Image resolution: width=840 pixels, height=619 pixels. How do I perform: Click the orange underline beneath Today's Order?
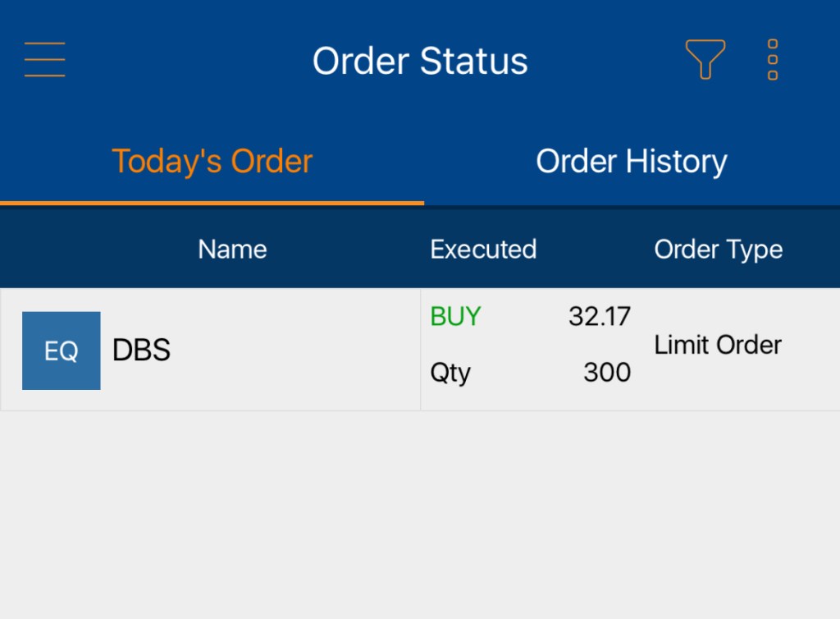coord(212,203)
